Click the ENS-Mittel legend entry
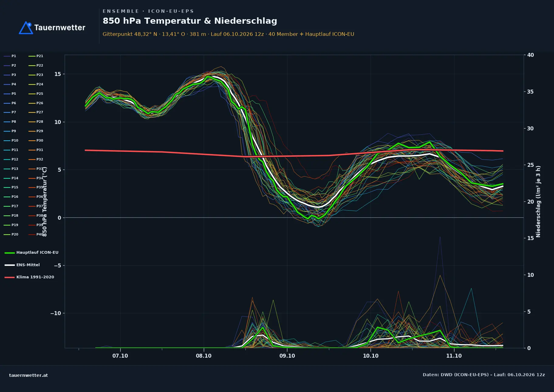Image resolution: width=554 pixels, height=392 pixels. click(22, 265)
